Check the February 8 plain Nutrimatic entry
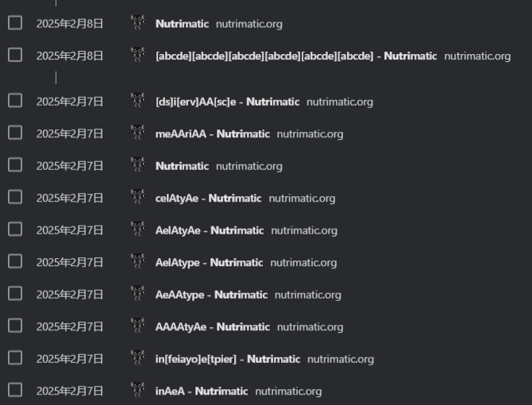Image resolution: width=532 pixels, height=405 pixels. [x=15, y=23]
